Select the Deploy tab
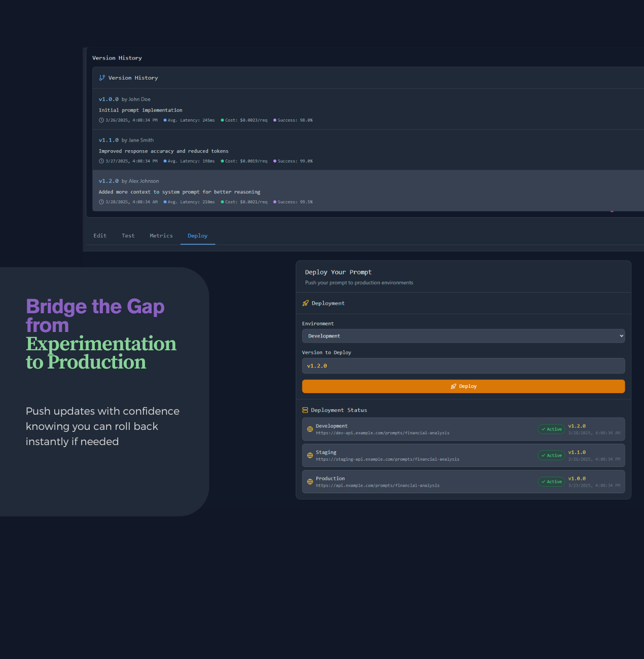This screenshot has height=659, width=644. click(x=198, y=236)
